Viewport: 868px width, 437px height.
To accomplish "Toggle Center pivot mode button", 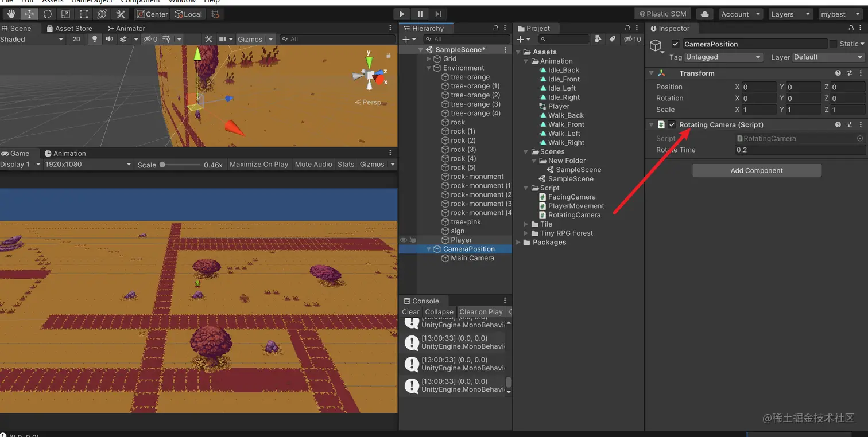I will (x=152, y=14).
